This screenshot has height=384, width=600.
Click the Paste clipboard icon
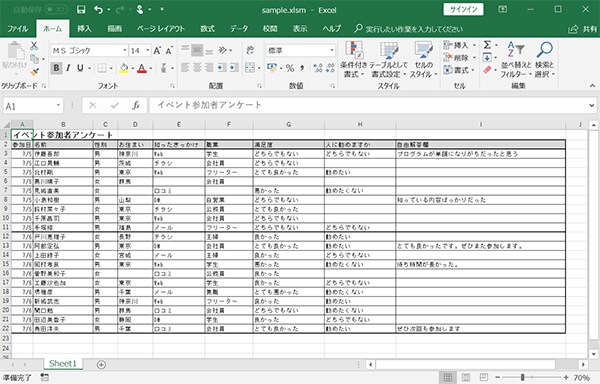15,51
